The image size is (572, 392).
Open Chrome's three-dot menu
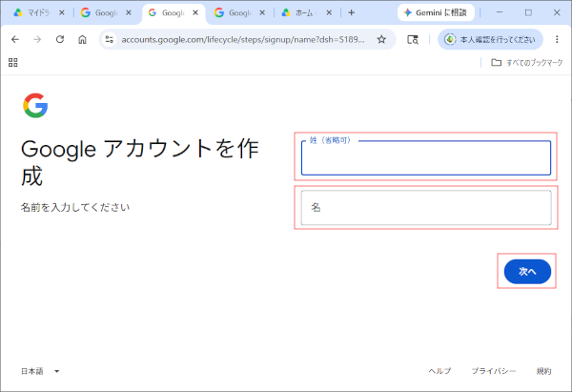click(x=557, y=39)
